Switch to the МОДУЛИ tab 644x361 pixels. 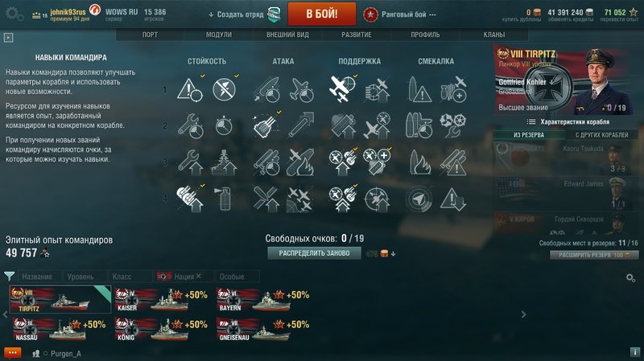coord(218,35)
